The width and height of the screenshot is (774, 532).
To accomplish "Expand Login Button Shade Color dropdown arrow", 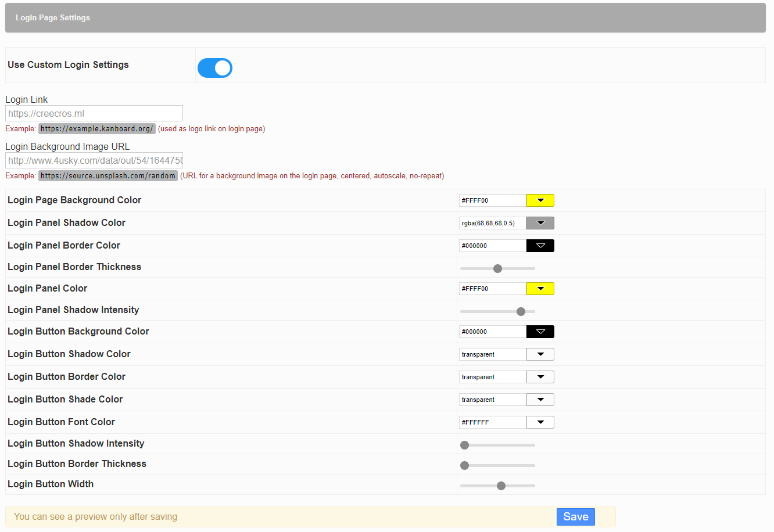I will [x=540, y=400].
